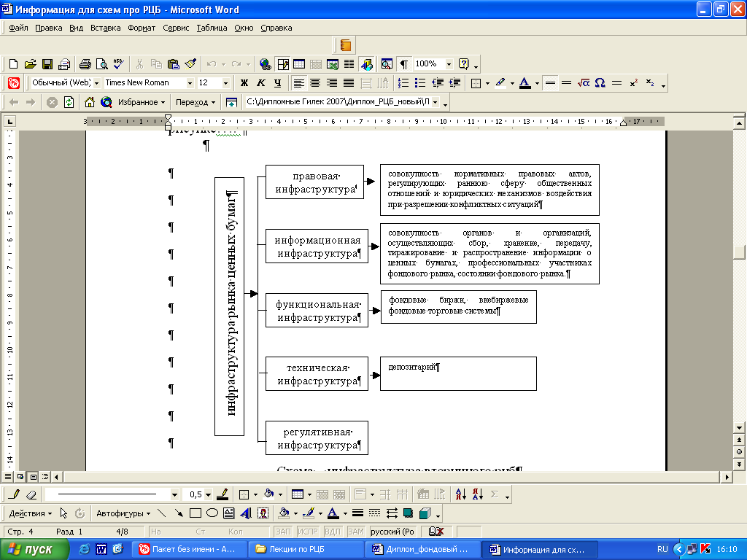The width and height of the screenshot is (747, 560).
Task: Insert a Text Box from the drawing toolbar
Action: (228, 513)
